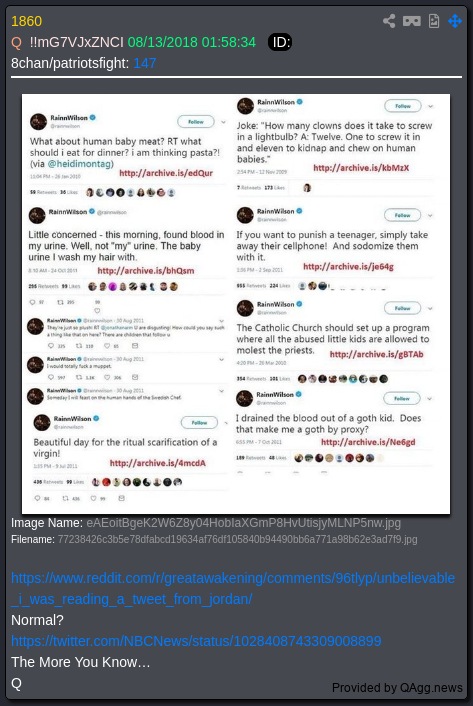Click the tripcode !!mG7VJxZNCI
The image size is (473, 706).
[x=77, y=42]
